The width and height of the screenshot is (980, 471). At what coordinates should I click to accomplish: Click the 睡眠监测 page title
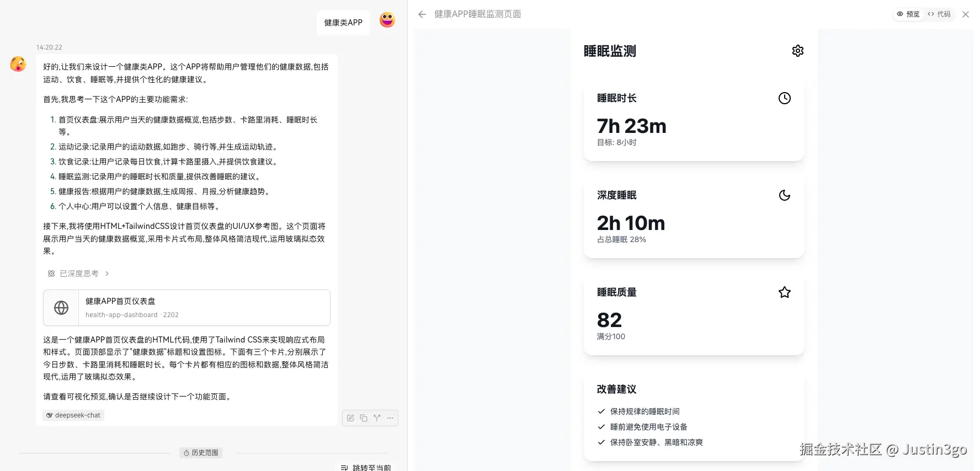(610, 51)
